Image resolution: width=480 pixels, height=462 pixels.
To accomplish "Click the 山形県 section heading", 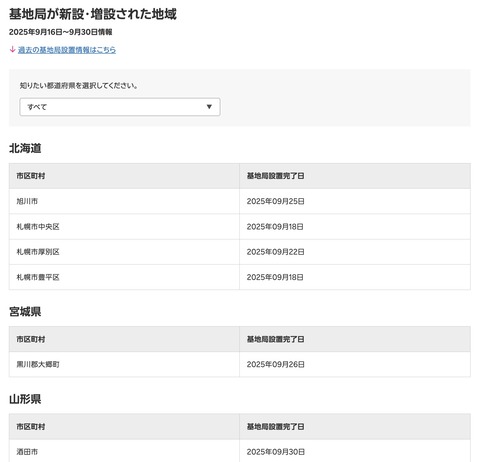I will 25,399.
